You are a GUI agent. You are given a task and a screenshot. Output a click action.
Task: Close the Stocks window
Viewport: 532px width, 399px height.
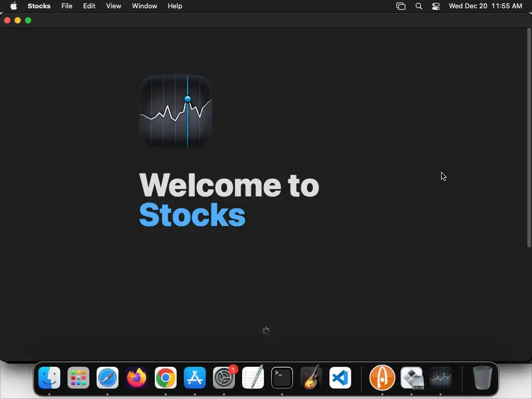point(7,20)
